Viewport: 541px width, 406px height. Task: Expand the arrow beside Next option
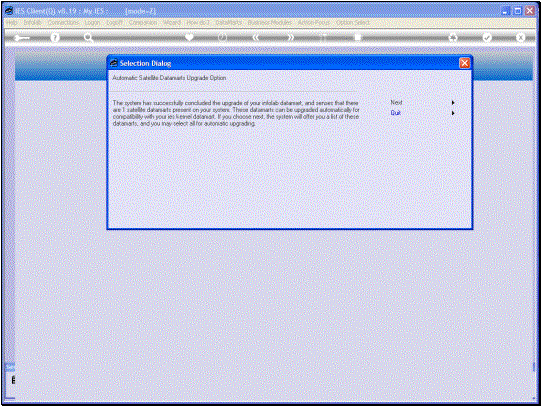[453, 102]
